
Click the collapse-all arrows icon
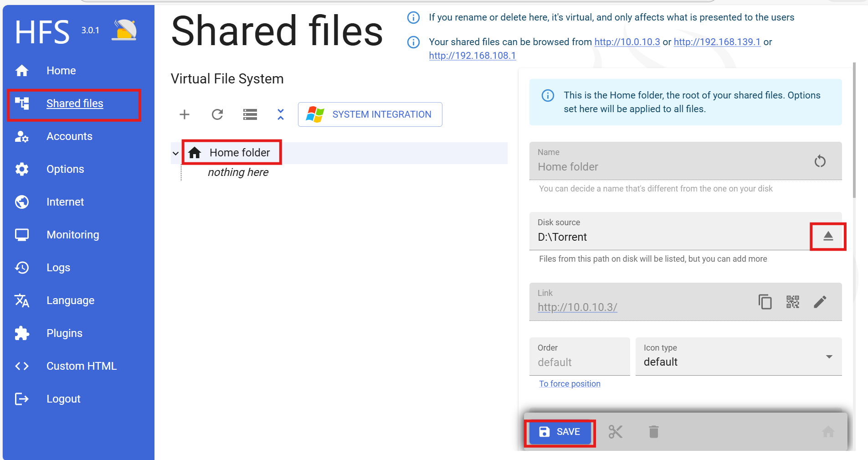click(281, 114)
